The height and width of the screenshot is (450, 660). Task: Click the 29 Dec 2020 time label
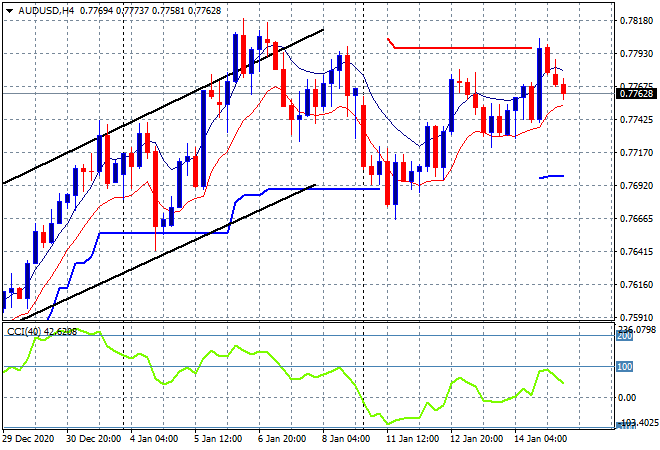click(x=29, y=439)
